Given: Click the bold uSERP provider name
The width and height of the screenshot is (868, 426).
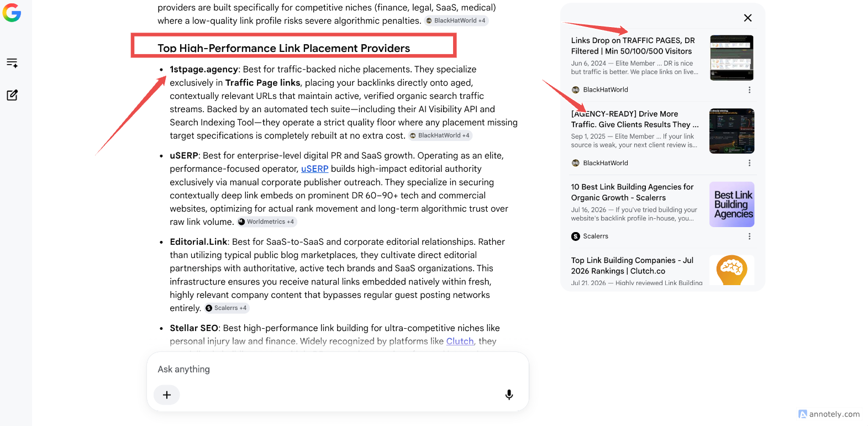Looking at the screenshot, I should pyautogui.click(x=184, y=156).
